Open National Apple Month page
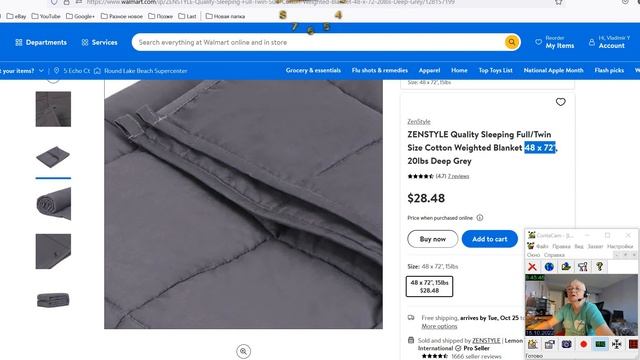The height and width of the screenshot is (360, 640). tap(553, 70)
